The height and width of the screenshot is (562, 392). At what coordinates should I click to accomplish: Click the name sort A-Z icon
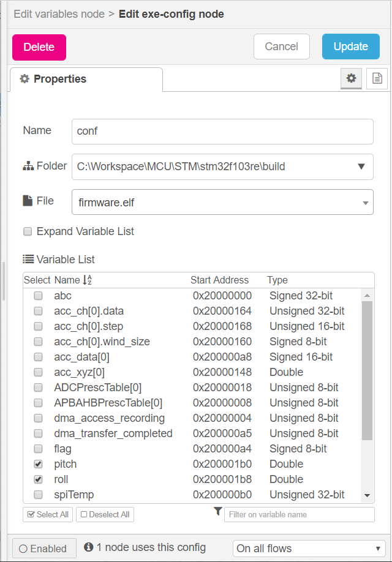click(x=86, y=280)
